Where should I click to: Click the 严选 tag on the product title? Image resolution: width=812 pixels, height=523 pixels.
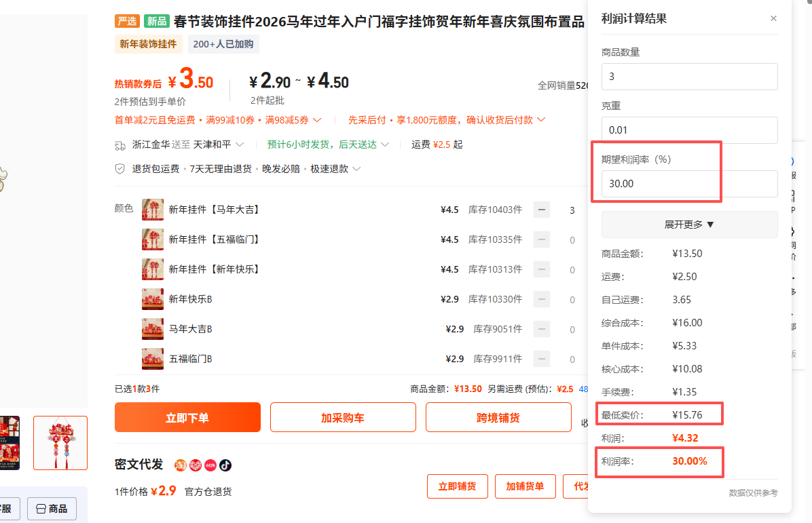point(127,21)
